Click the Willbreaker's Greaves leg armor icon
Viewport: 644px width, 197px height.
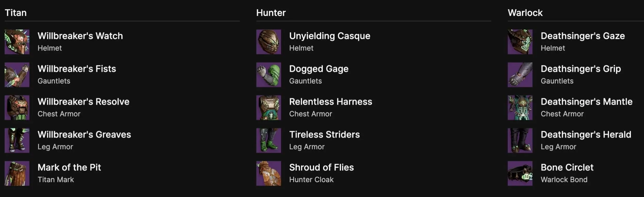pyautogui.click(x=17, y=141)
